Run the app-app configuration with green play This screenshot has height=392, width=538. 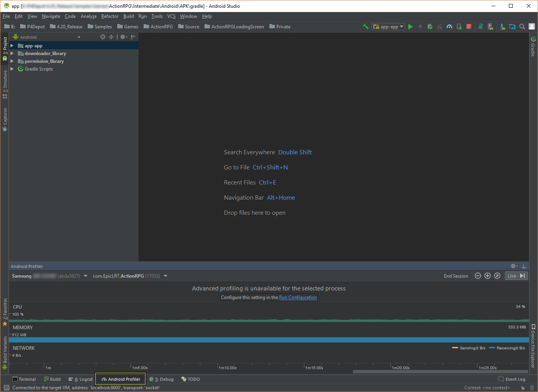coord(410,26)
